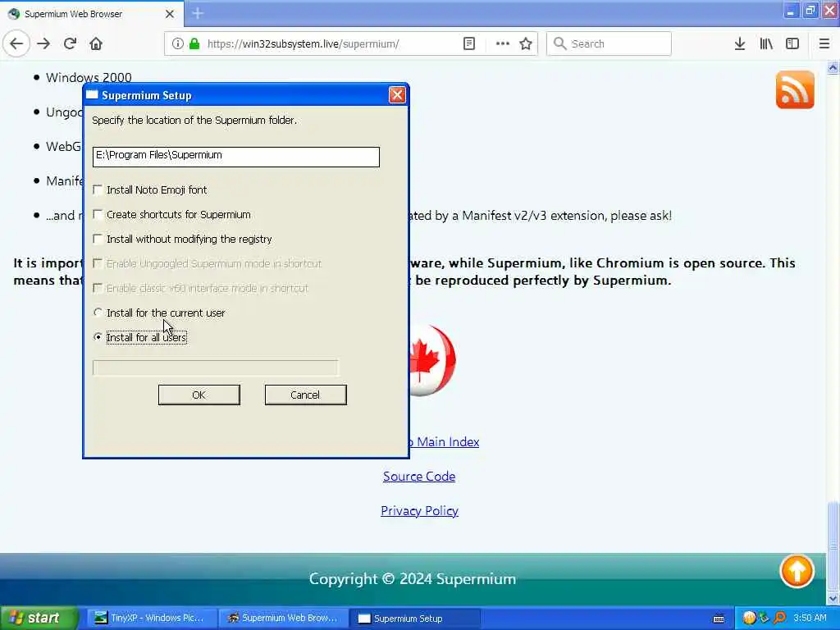Open the Main Index link
Viewport: 840px width, 630px height.
pos(444,442)
